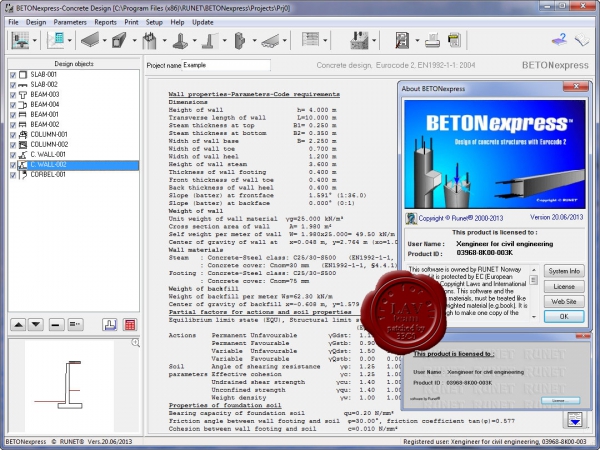Screen dimensions: 600x450
Task: Click the open book icon in toolbar
Action: click(x=581, y=40)
